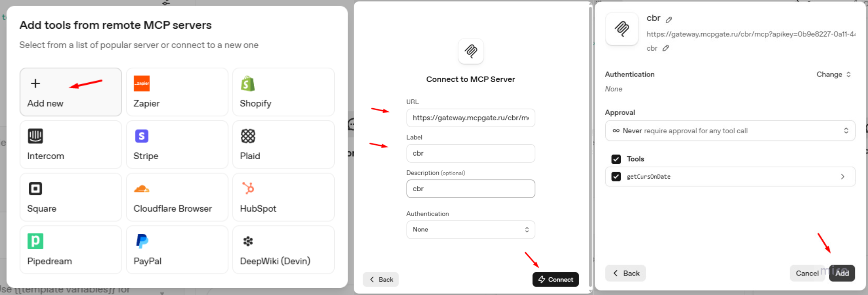Uncheck the Tools checkbox
The width and height of the screenshot is (868, 295).
click(616, 159)
